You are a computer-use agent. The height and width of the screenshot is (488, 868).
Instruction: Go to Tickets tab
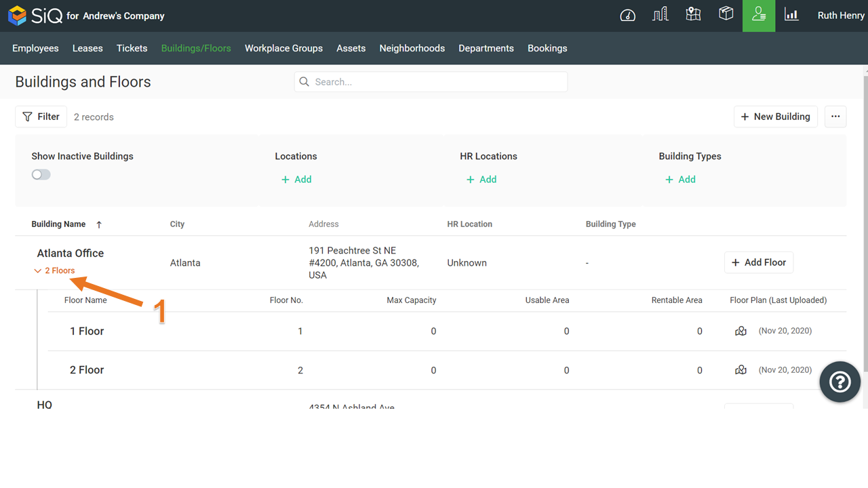point(132,48)
